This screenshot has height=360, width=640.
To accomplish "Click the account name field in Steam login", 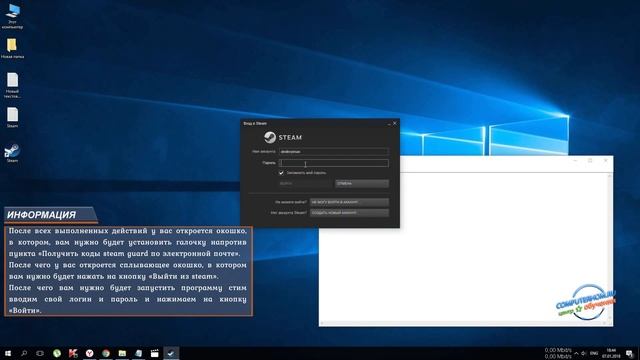I will [333, 151].
